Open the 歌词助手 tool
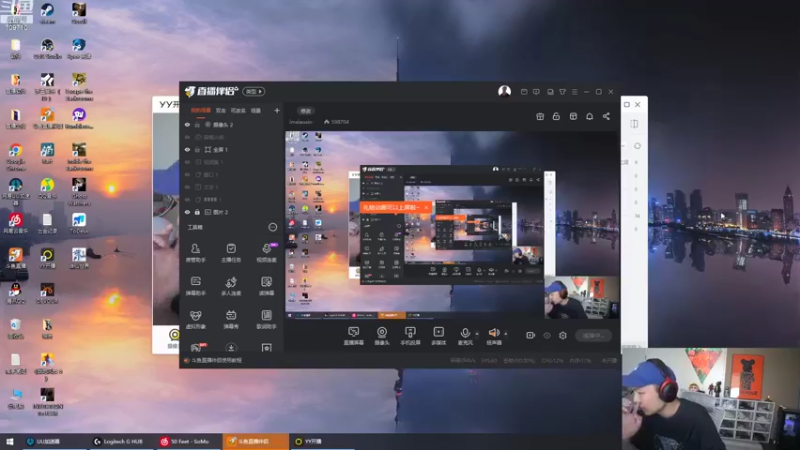Viewport: 800px width, 450px height. (x=266, y=319)
